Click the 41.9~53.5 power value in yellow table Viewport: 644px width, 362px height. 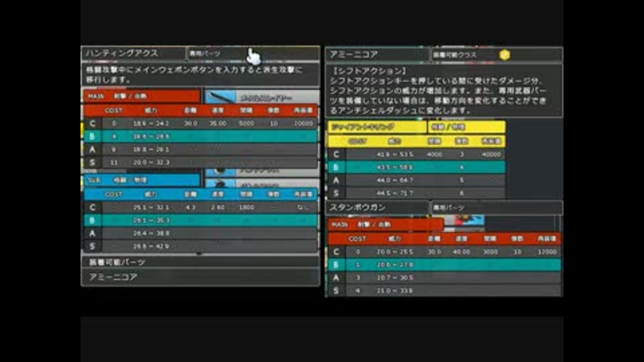point(394,154)
